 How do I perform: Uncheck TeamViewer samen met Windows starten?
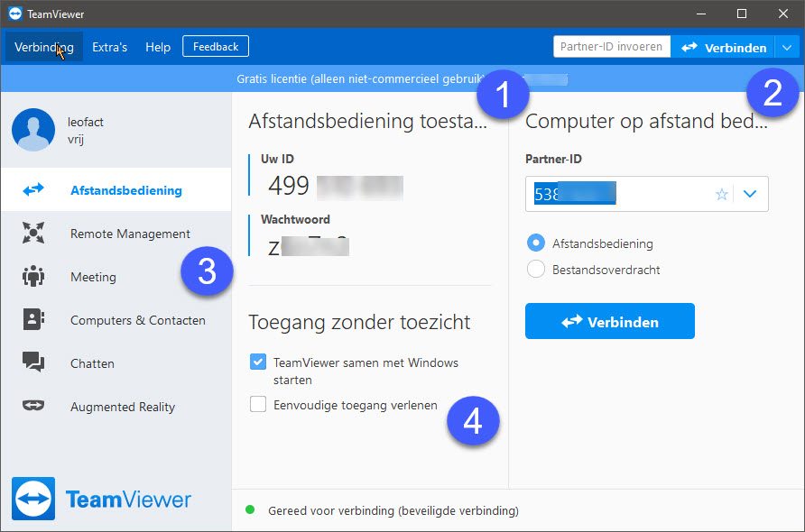[x=258, y=362]
